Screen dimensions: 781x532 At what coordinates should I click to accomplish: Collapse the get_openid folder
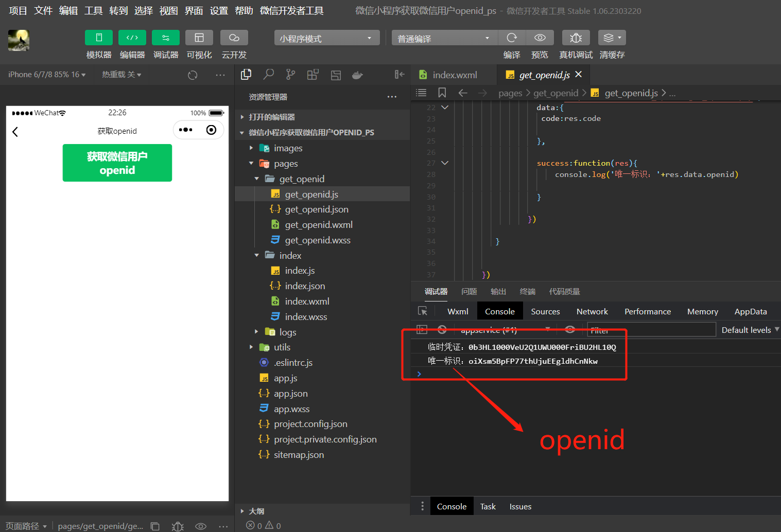322,179
